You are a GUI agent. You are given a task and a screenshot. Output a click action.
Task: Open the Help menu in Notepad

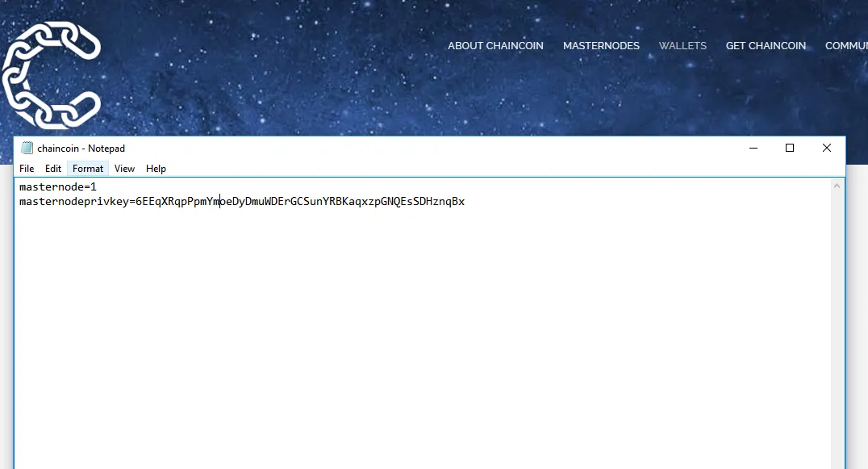156,169
